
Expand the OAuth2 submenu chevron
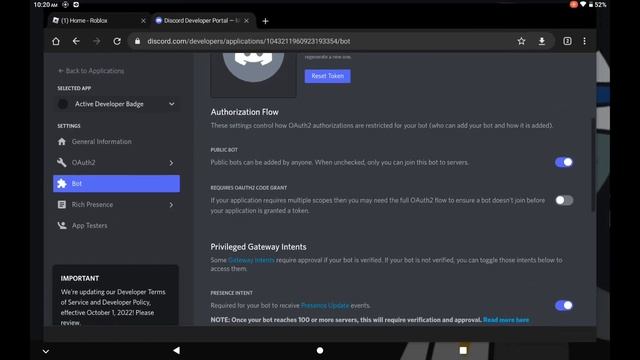tap(171, 163)
